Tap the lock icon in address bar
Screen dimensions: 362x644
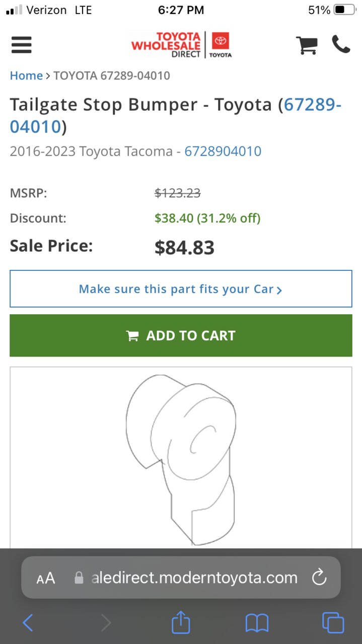[x=79, y=578]
